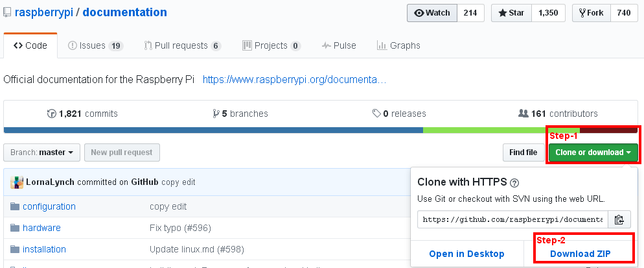Click LornaLynch's avatar
The height and width of the screenshot is (268, 644).
point(17,182)
